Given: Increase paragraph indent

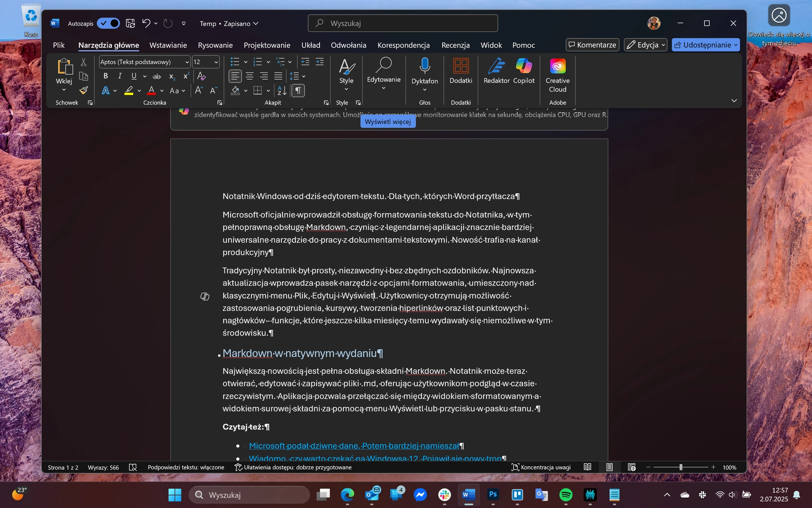Looking at the screenshot, I should coord(320,62).
